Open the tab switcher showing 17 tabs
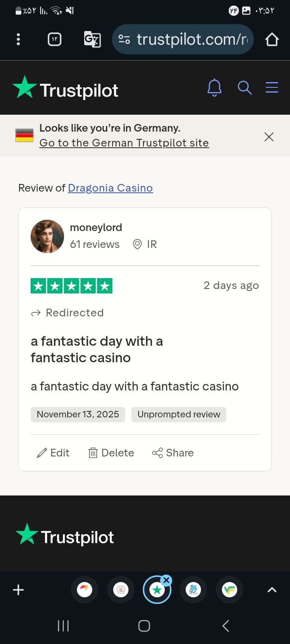 [x=54, y=39]
